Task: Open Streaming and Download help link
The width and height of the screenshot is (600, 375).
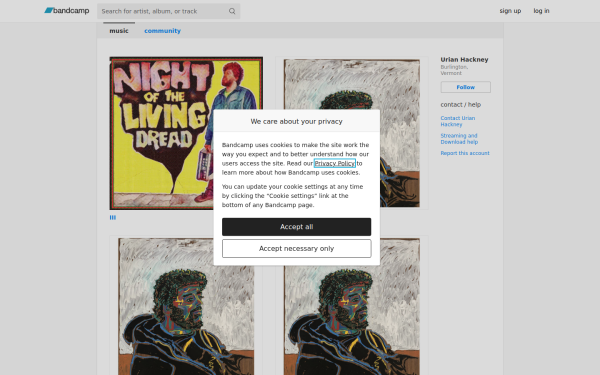Action: (459, 139)
